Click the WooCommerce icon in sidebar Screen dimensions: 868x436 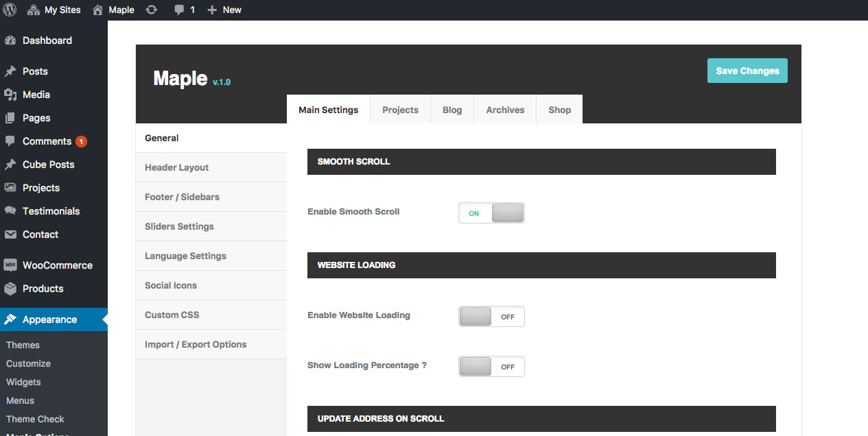[x=10, y=265]
